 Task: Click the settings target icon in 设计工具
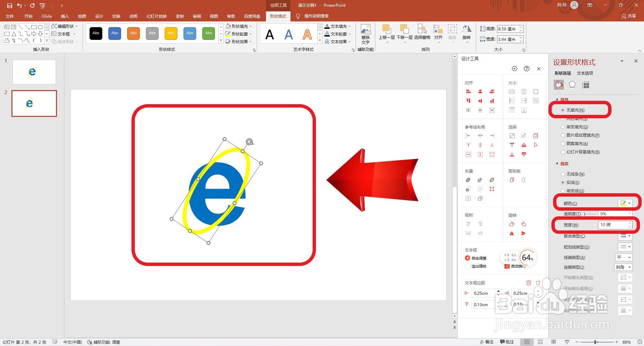click(x=515, y=69)
